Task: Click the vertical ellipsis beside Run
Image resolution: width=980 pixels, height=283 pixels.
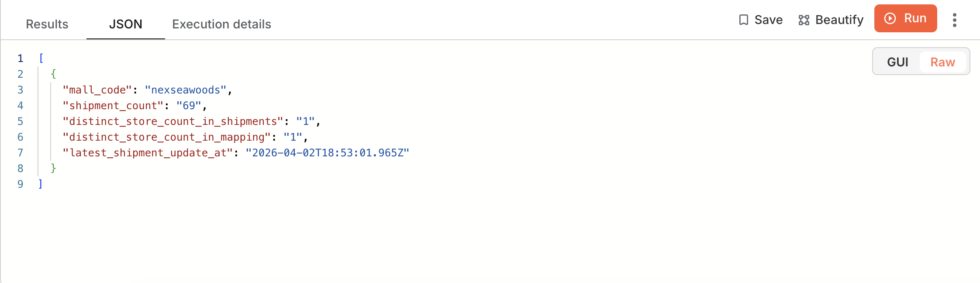Action: (x=954, y=20)
